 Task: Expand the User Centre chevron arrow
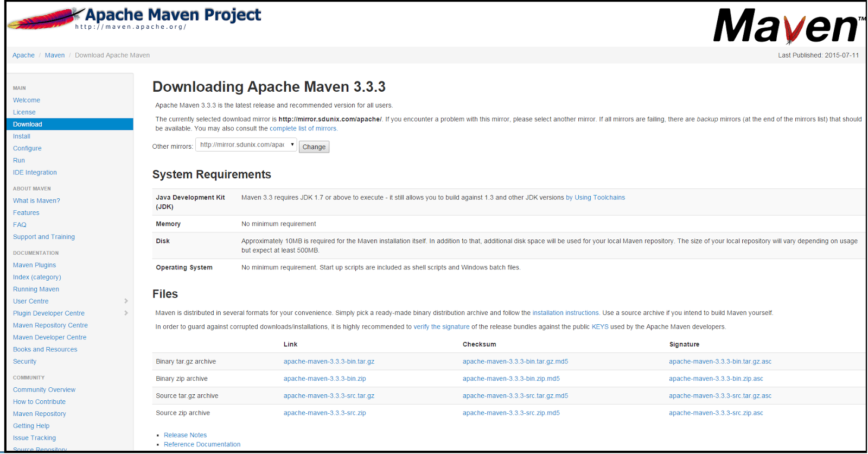[x=126, y=301]
